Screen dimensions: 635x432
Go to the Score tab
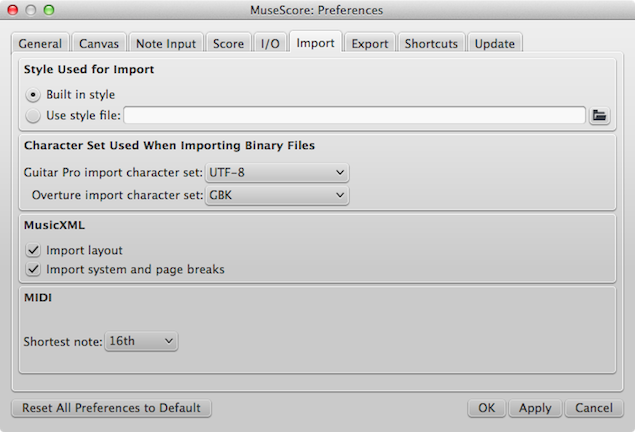[x=228, y=43]
